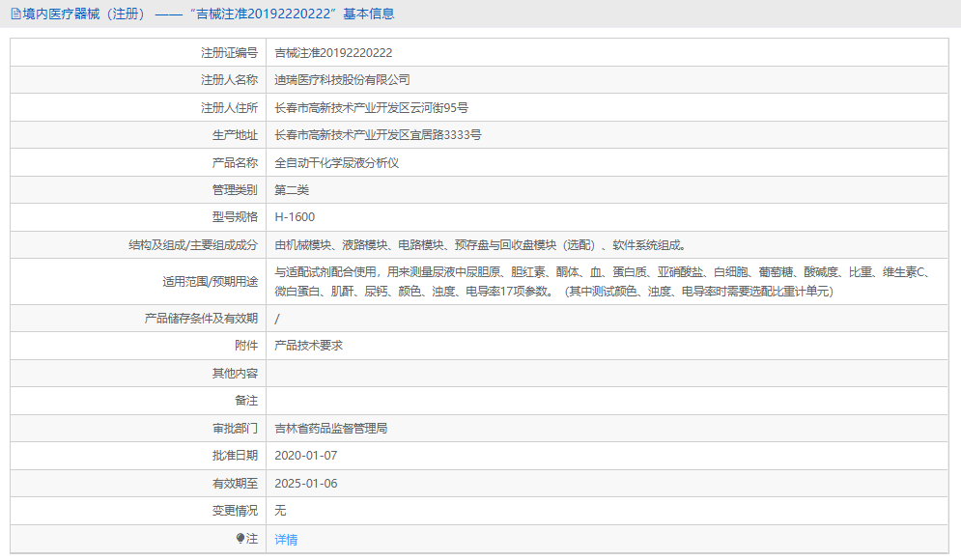Viewport: 961px width, 560px height.
Task: Select the product name 全自动干化学尿液分析仪
Action: pyautogui.click(x=338, y=162)
